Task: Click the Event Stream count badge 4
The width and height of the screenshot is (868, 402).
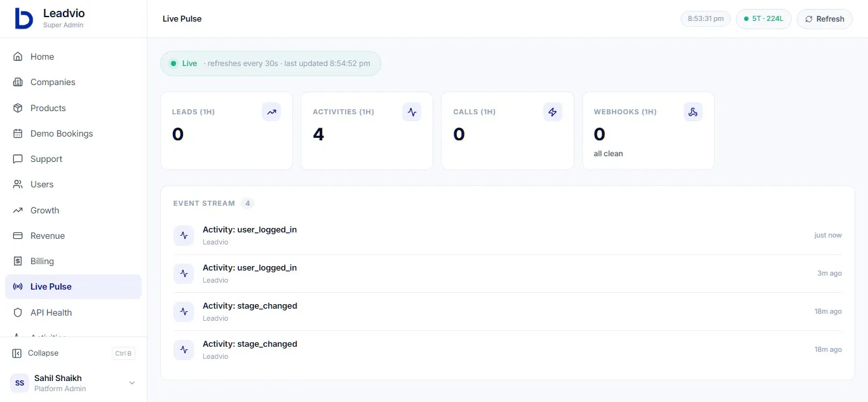Action: tap(247, 203)
